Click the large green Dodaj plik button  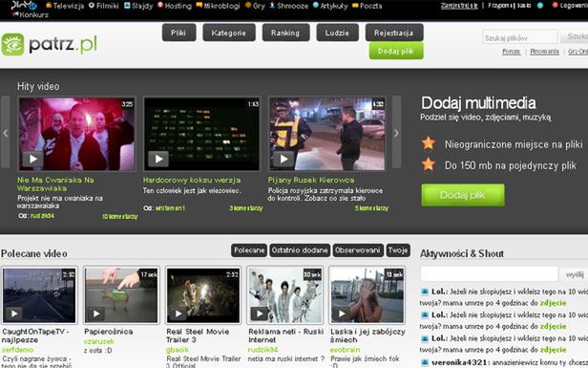[x=463, y=195]
